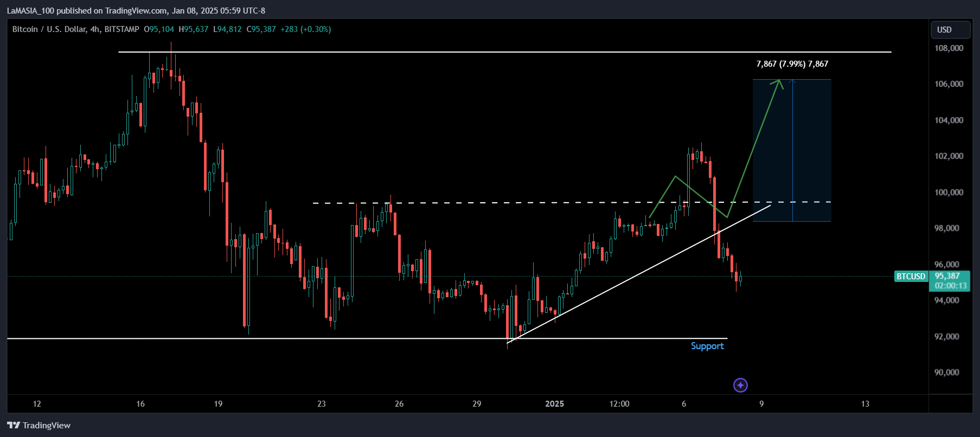This screenshot has width=980, height=437.
Task: Select the blue price range measurement box
Action: [x=792, y=150]
